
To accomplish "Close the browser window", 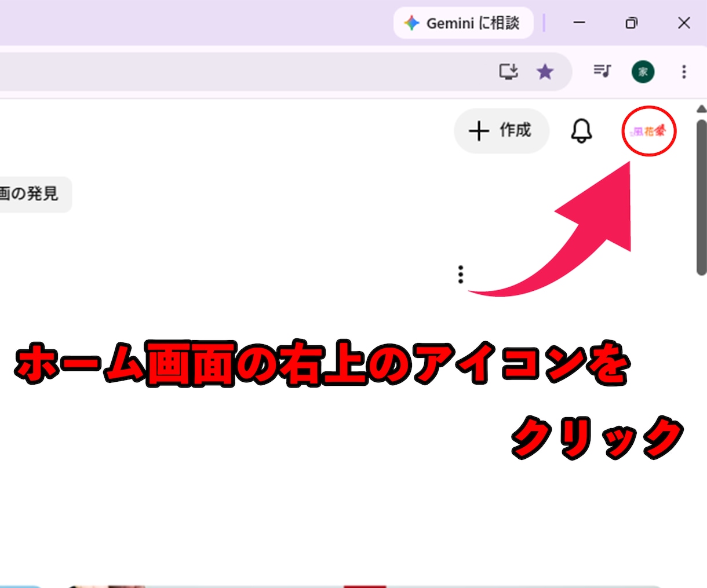I will pyautogui.click(x=684, y=23).
